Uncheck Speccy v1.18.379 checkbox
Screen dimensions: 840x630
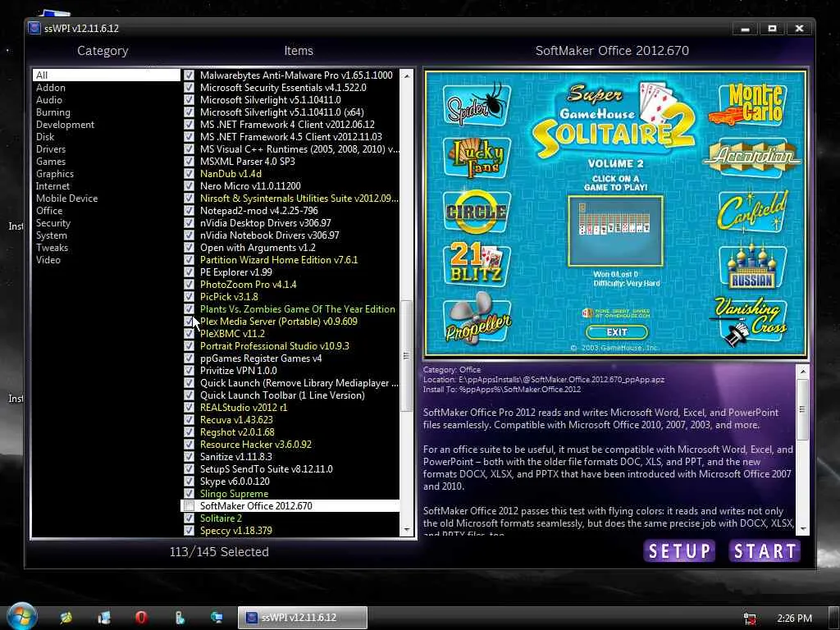[189, 531]
